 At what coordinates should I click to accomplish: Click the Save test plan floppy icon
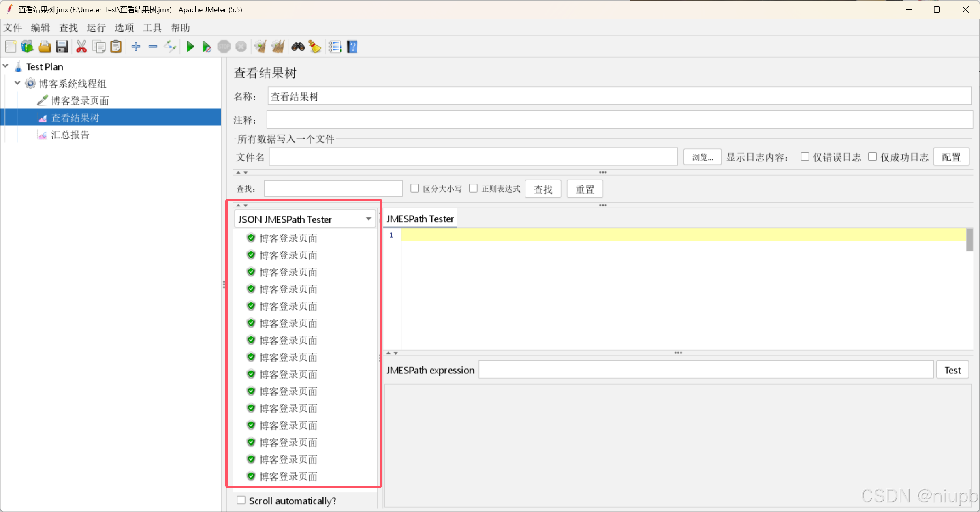click(62, 47)
